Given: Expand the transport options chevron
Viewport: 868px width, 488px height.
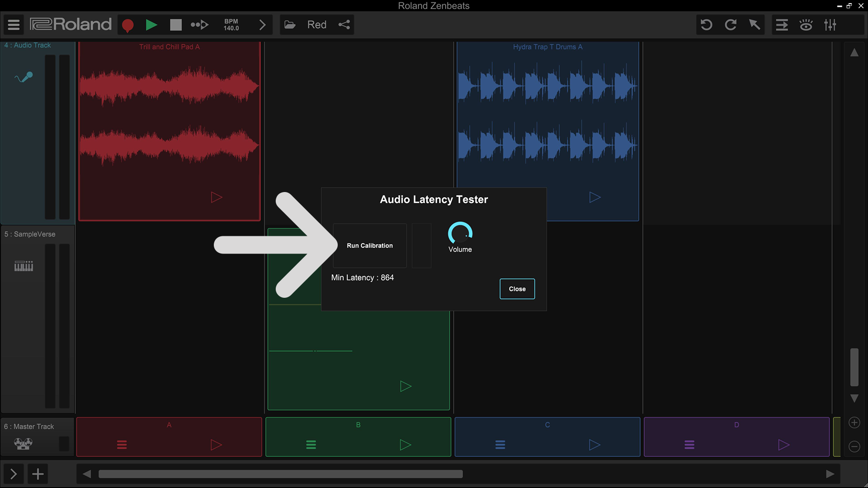Looking at the screenshot, I should click(x=263, y=25).
